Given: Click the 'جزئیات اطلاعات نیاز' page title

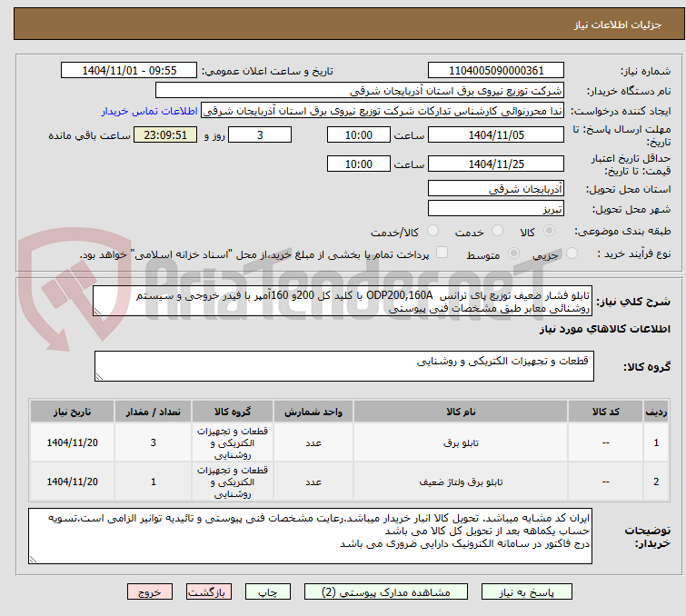Looking at the screenshot, I should (617, 25).
